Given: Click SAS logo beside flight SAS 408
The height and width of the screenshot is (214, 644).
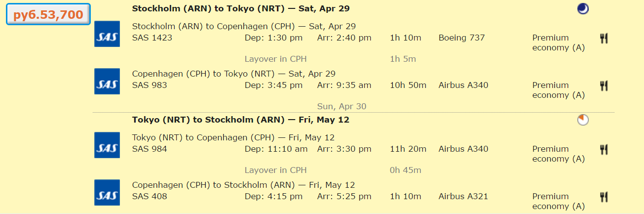Looking at the screenshot, I should coord(107,193).
